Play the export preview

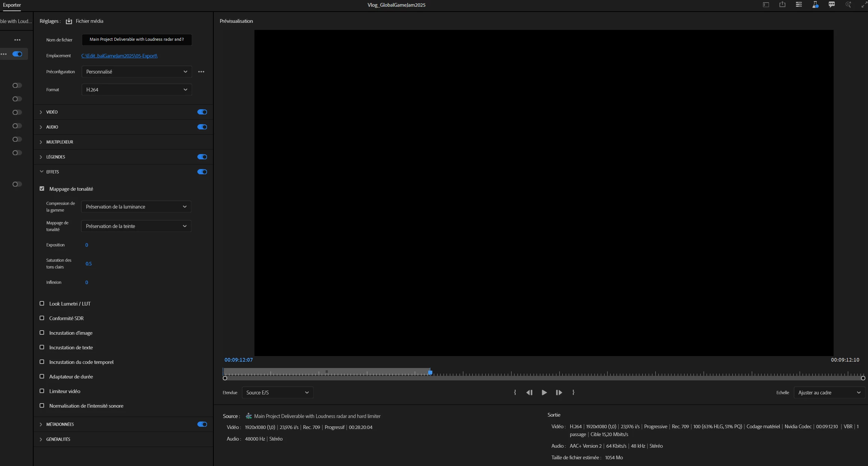544,392
